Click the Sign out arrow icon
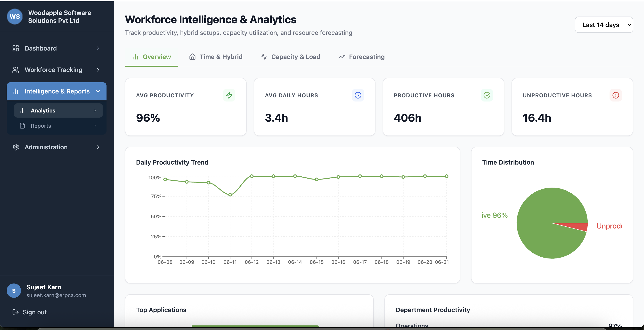The width and height of the screenshot is (644, 330). (15, 312)
